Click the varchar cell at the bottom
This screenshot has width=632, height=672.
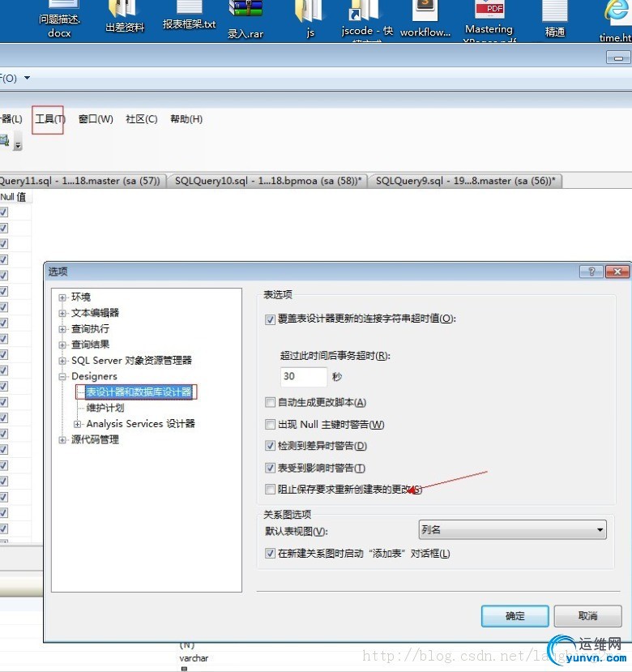194,658
